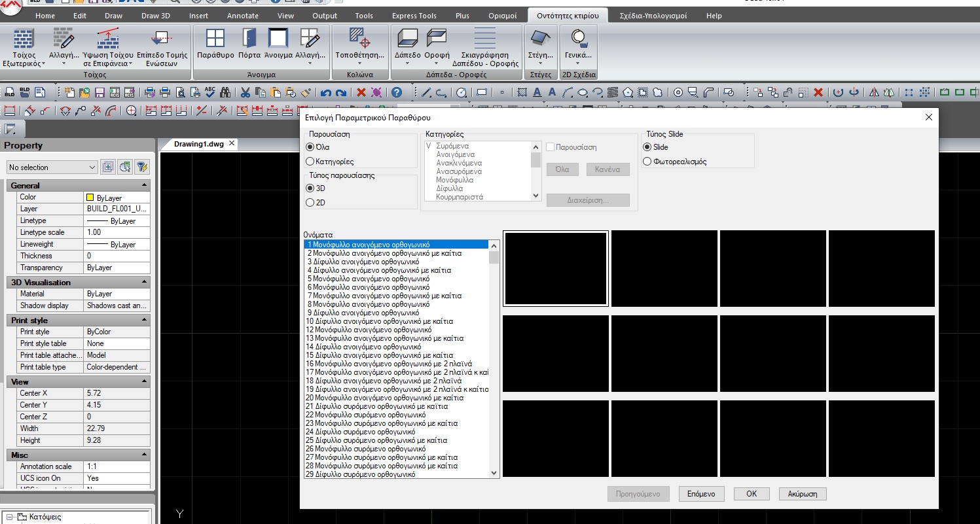
Task: Open the No selection dropdown
Action: [x=52, y=167]
